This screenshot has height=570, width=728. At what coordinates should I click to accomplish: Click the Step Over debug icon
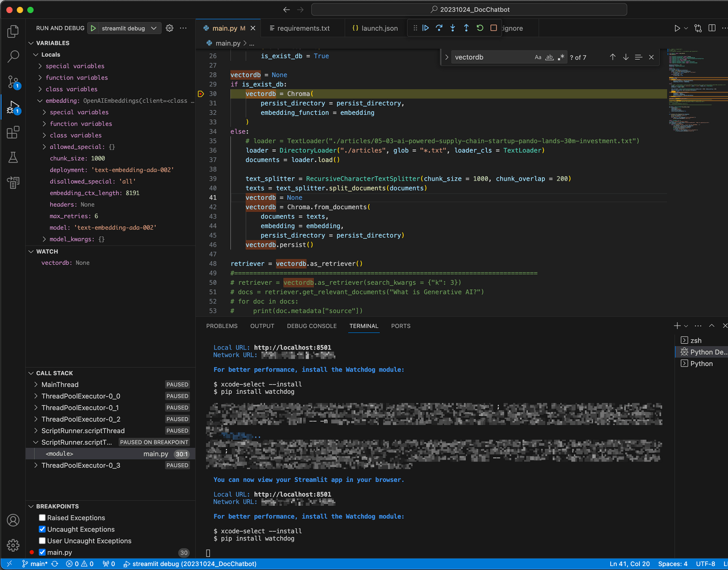439,28
